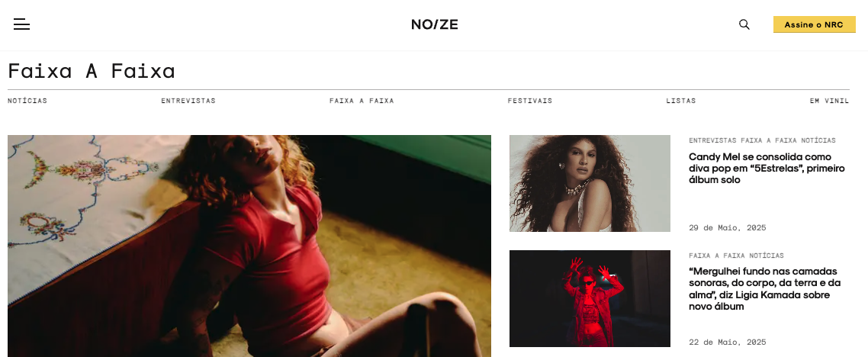Go to the Festivais section
Screen dimensions: 868x357
(x=530, y=101)
